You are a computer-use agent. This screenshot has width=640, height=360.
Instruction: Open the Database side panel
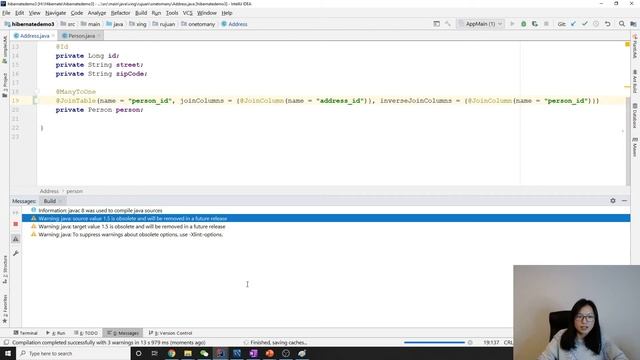point(635,116)
